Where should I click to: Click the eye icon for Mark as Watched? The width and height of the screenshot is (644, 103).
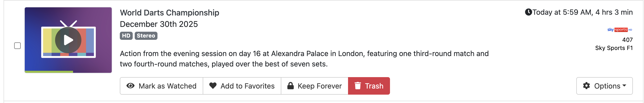point(130,86)
